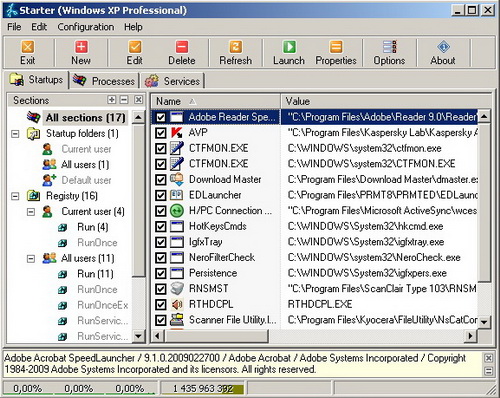Click the H/PC Connection green icon
The height and width of the screenshot is (398, 500).
pyautogui.click(x=177, y=211)
